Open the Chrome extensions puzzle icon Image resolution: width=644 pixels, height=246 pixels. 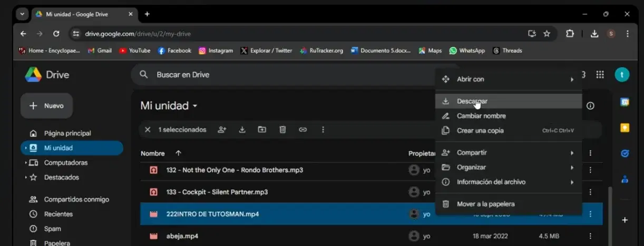[570, 34]
